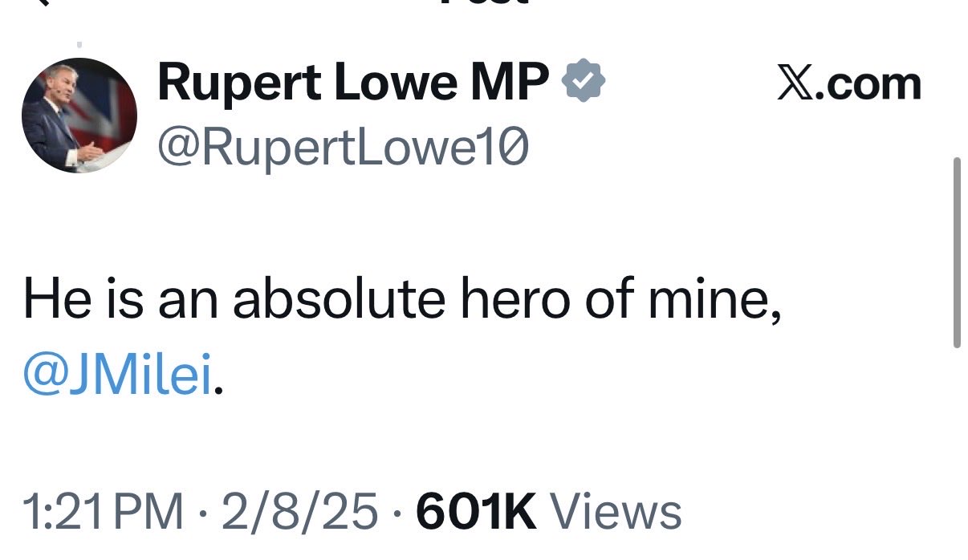Click the vertical scrollbar thumb

click(956, 253)
